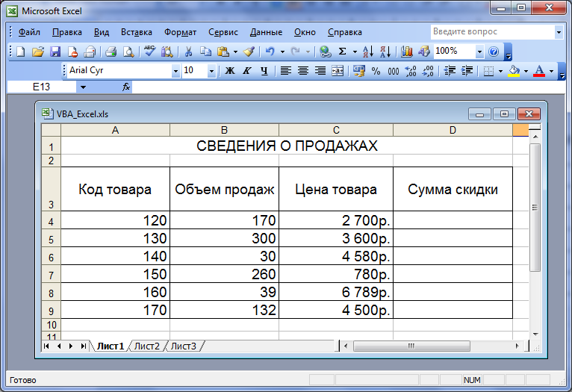This screenshot has height=392, width=572.
Task: Sort descending with the Я-А icon
Action: [385, 52]
